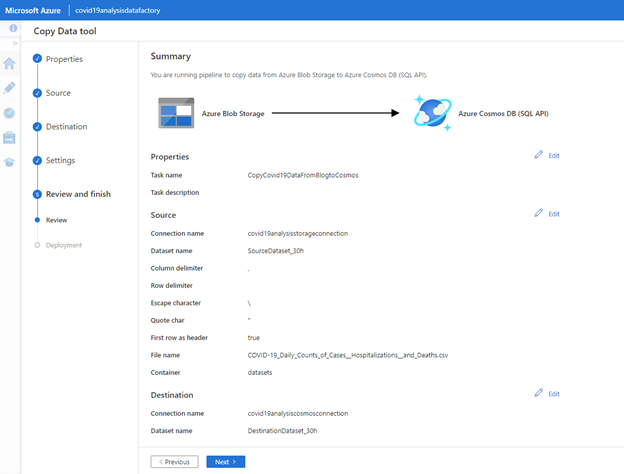Click the Source step checkmark circle
This screenshot has width=624, height=474.
[x=37, y=93]
